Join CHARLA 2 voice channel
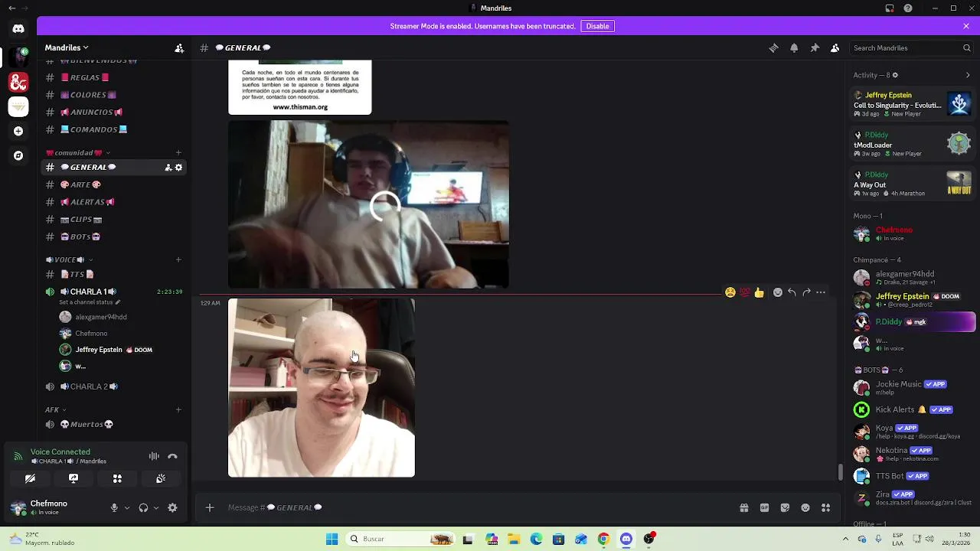This screenshot has height=551, width=980. pos(113,386)
